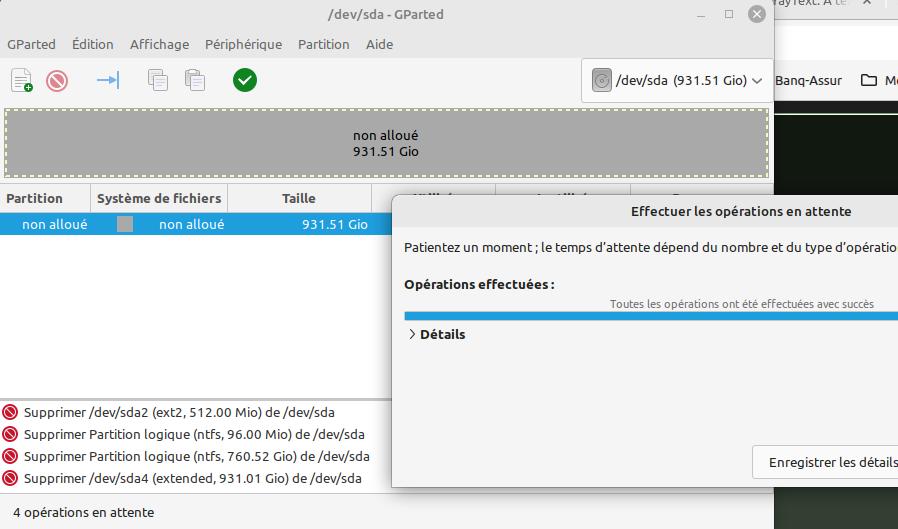Open the Partition menu
The width and height of the screenshot is (898, 529).
[323, 44]
